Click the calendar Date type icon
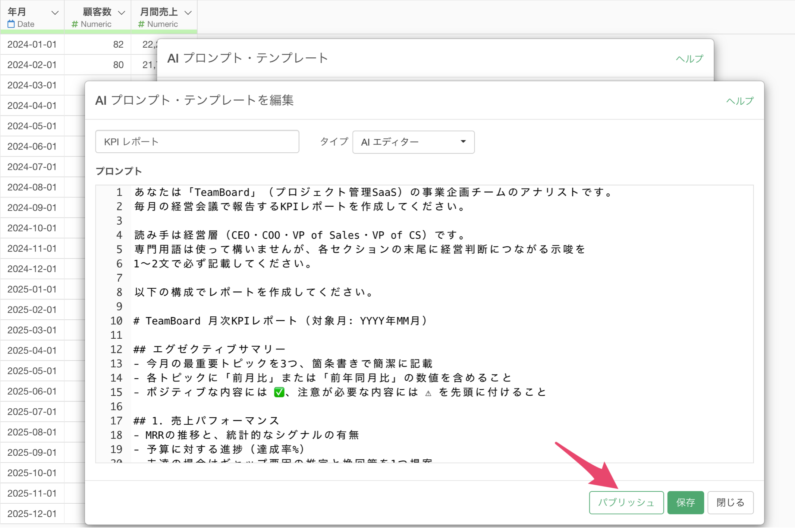The height and width of the screenshot is (532, 795). click(x=11, y=24)
